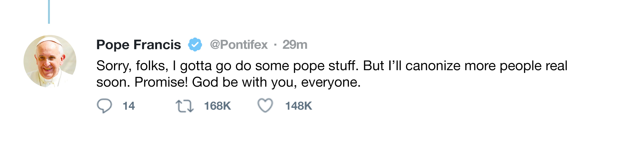Like the tweet with the heart icon
This screenshot has height=147, width=644.
pyautogui.click(x=265, y=106)
